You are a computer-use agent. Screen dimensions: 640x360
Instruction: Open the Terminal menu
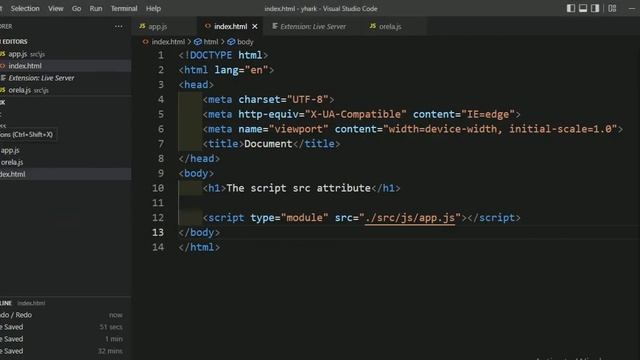point(124,8)
